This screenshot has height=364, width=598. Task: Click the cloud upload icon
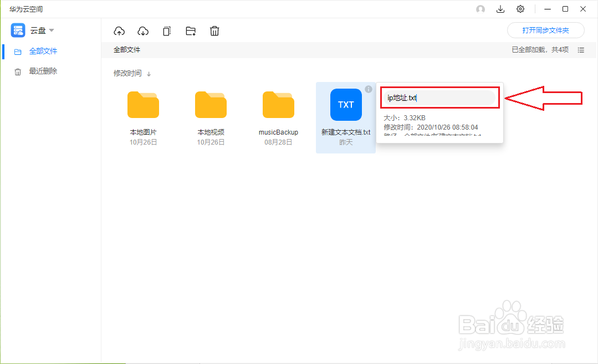[x=119, y=31]
